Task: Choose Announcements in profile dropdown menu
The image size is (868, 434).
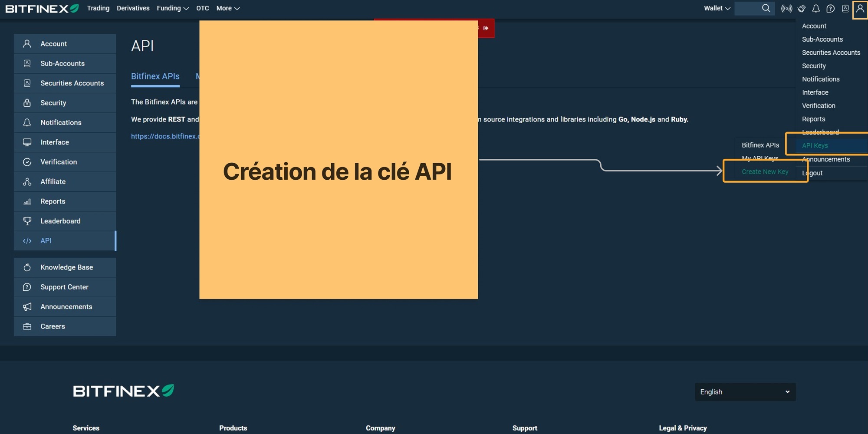Action: (826, 159)
